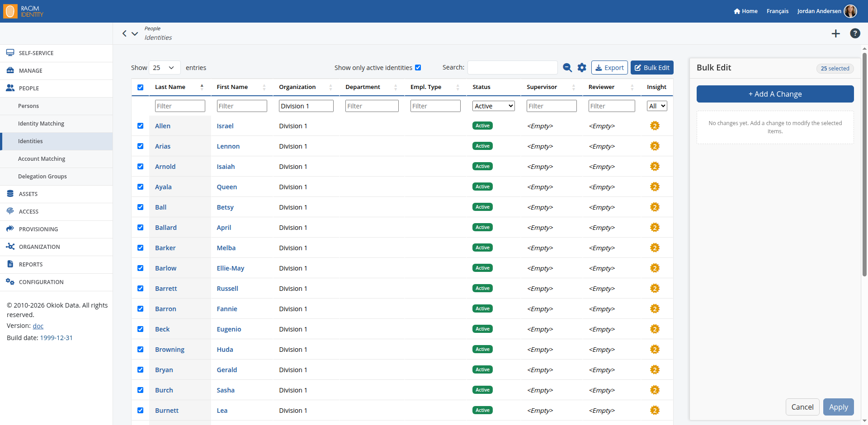This screenshot has height=425, width=868.
Task: Go to Identity Matching page
Action: tap(57, 124)
